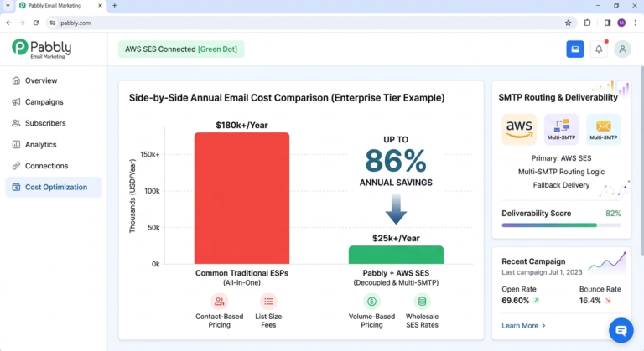644x351 pixels.
Task: Click the 86% annual savings figure
Action: [x=396, y=161]
